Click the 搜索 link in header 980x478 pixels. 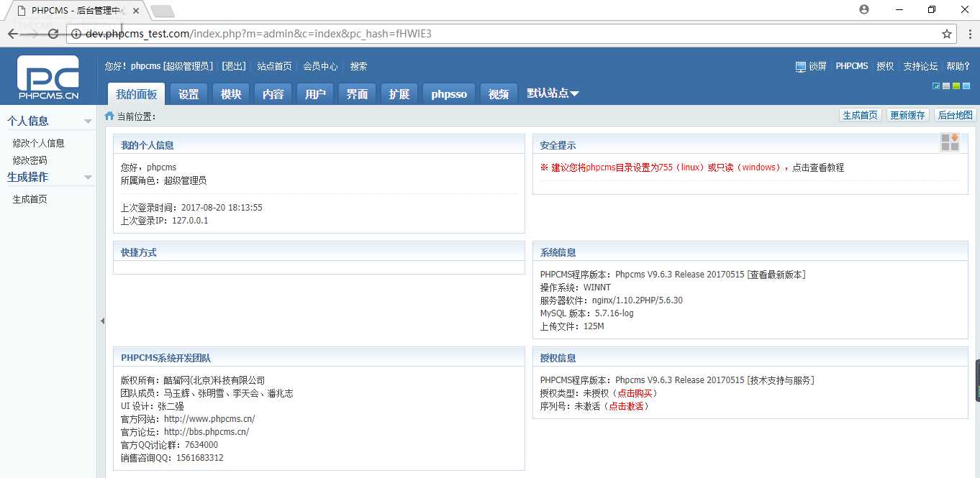(358, 66)
